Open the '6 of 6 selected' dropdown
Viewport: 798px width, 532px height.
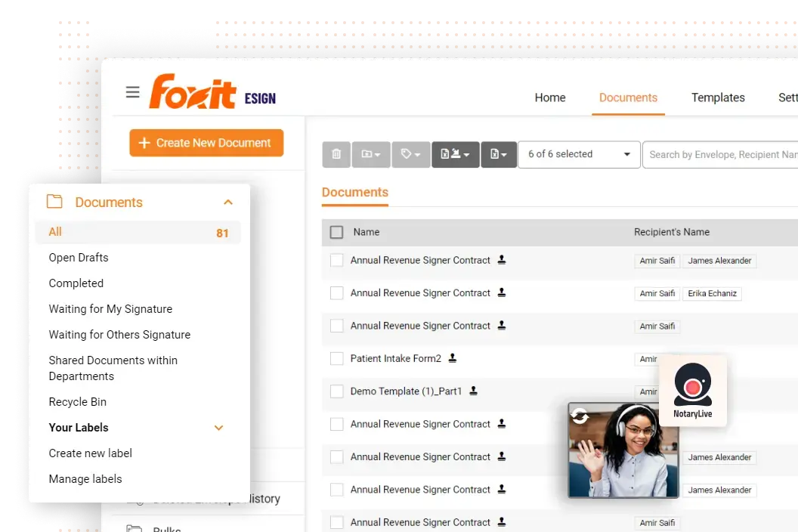pyautogui.click(x=579, y=154)
